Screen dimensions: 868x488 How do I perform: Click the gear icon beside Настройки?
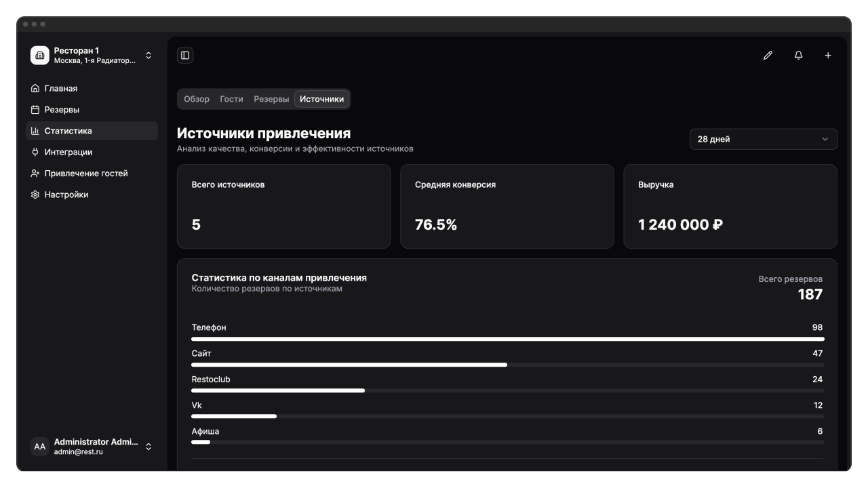[35, 195]
